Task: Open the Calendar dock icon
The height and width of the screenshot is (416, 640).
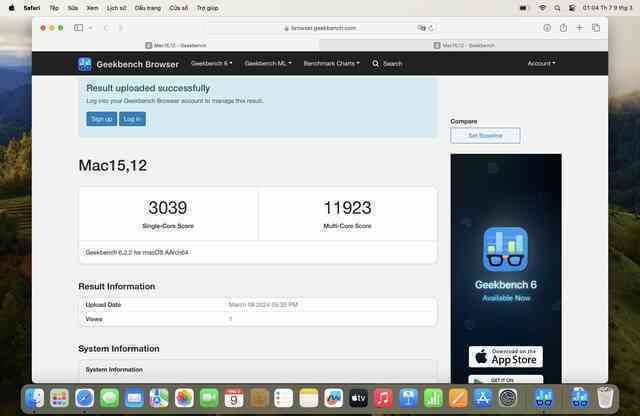Action: pos(234,398)
